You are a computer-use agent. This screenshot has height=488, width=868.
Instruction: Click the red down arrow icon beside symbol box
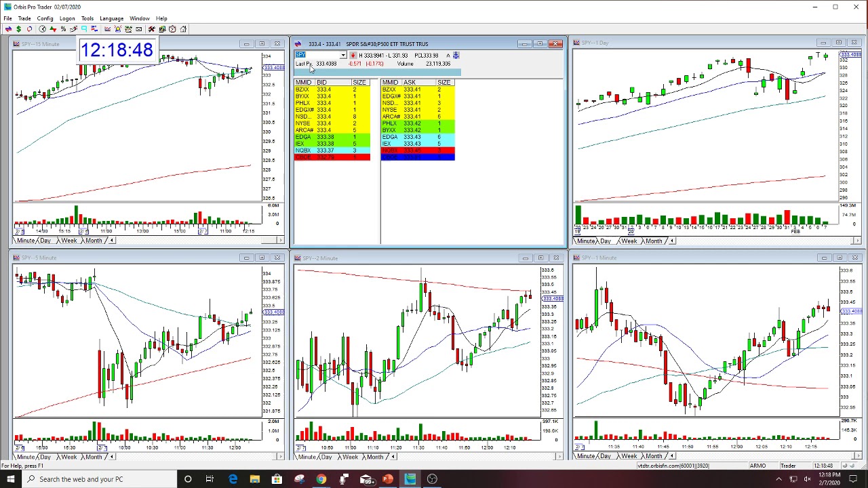pos(353,55)
